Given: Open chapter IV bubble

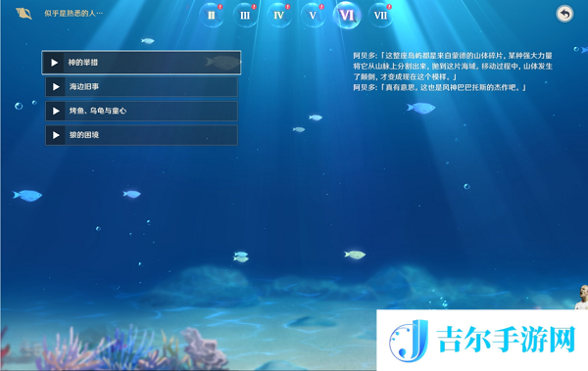Looking at the screenshot, I should click(x=279, y=16).
